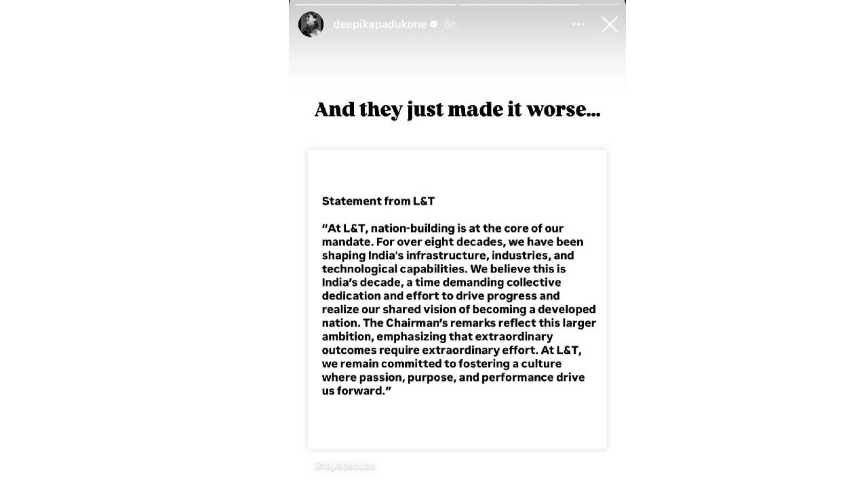Click the "And they just made it worse..." headline

[x=457, y=109]
